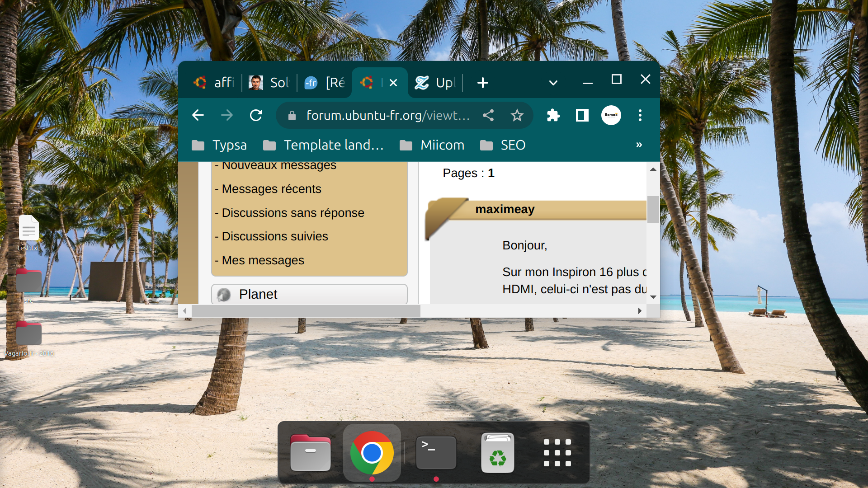
Task: Launch Terminal from the dock
Action: (x=436, y=453)
